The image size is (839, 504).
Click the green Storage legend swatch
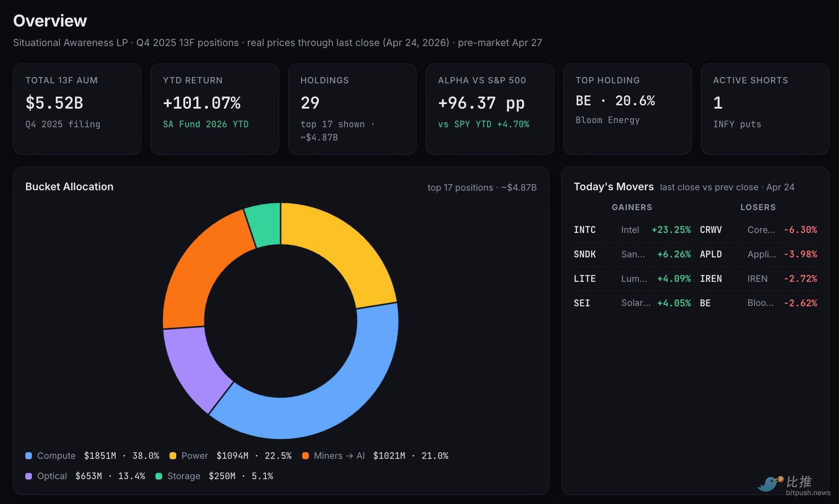tap(159, 476)
